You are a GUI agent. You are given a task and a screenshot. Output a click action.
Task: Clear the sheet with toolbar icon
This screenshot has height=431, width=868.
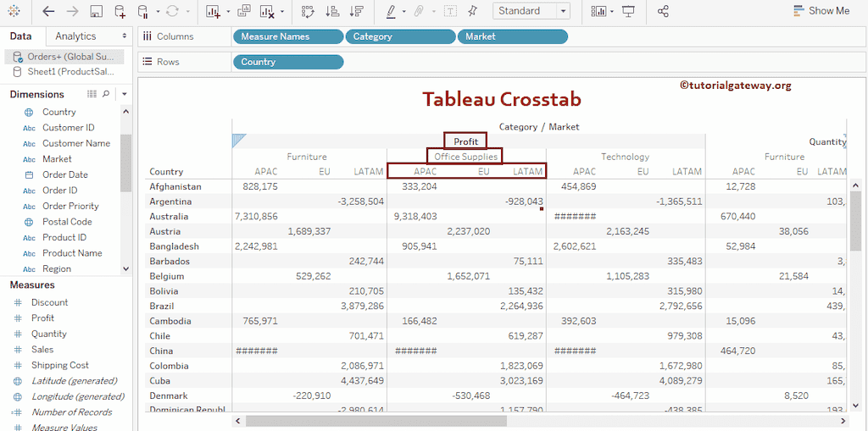268,11
